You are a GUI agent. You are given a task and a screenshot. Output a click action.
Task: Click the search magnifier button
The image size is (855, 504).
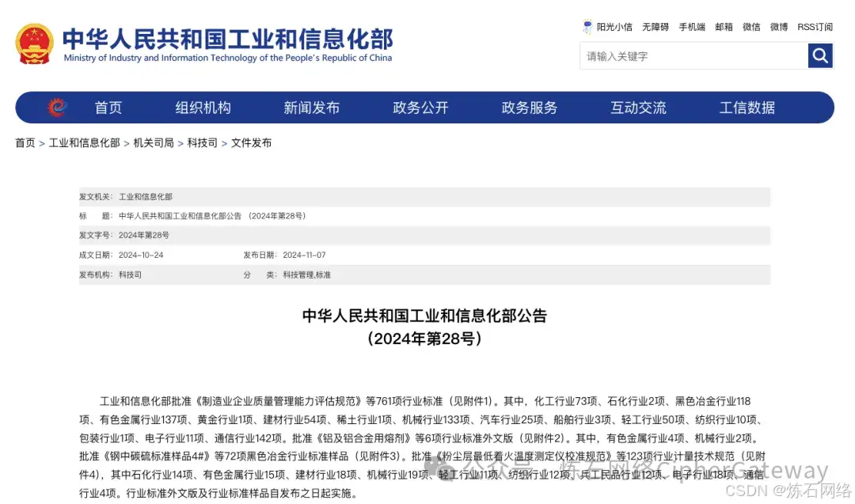820,55
